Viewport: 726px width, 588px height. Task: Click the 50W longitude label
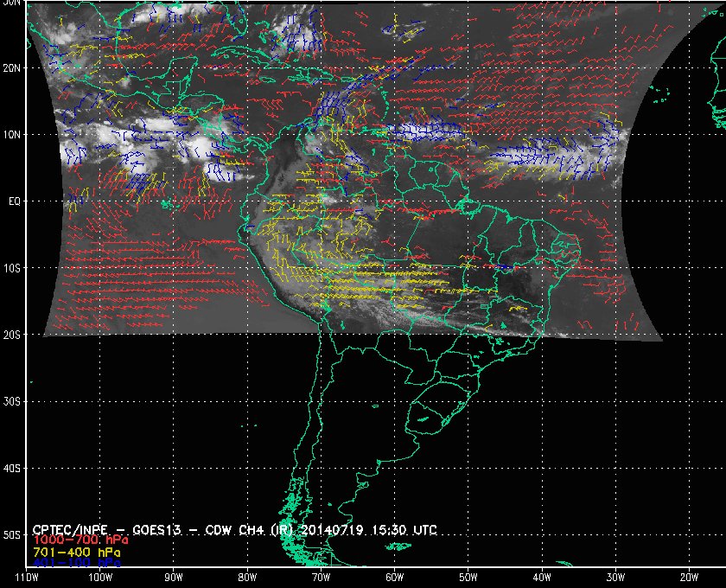468,578
